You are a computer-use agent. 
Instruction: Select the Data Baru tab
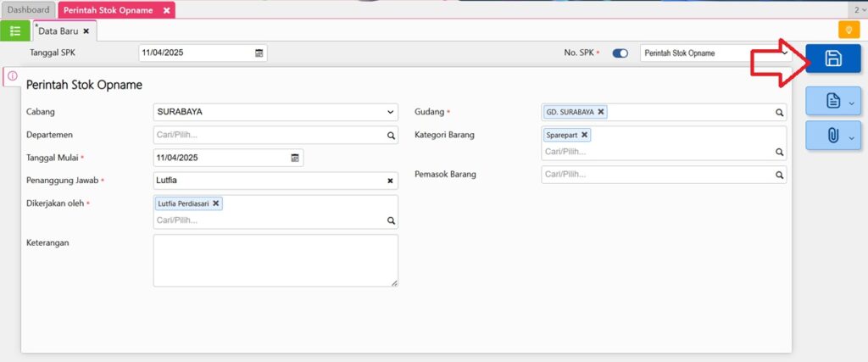click(58, 31)
